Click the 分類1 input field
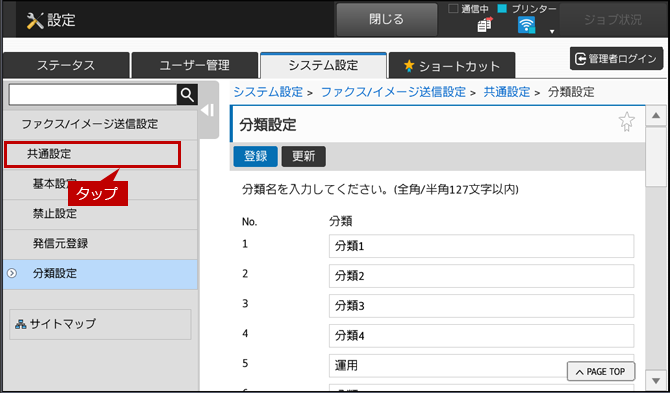The height and width of the screenshot is (393, 670). pos(482,246)
